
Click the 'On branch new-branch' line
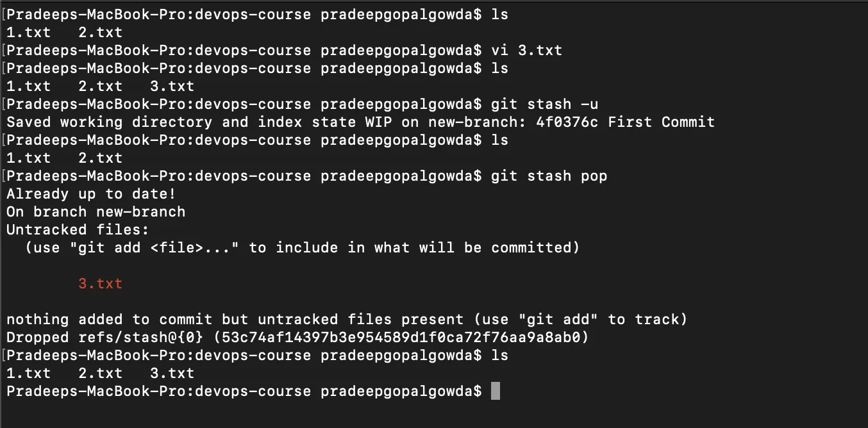click(x=96, y=211)
